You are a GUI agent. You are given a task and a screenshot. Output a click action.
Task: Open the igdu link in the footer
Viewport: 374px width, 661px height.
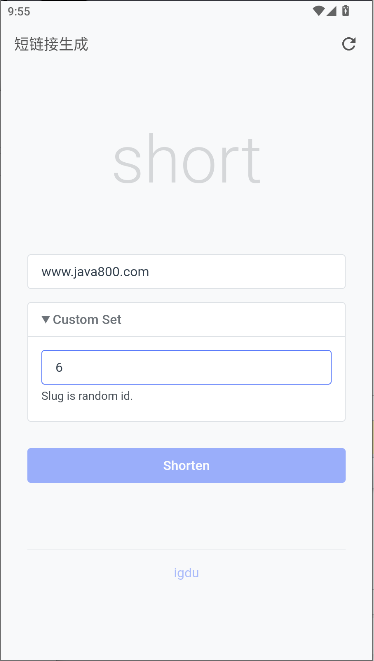[186, 573]
